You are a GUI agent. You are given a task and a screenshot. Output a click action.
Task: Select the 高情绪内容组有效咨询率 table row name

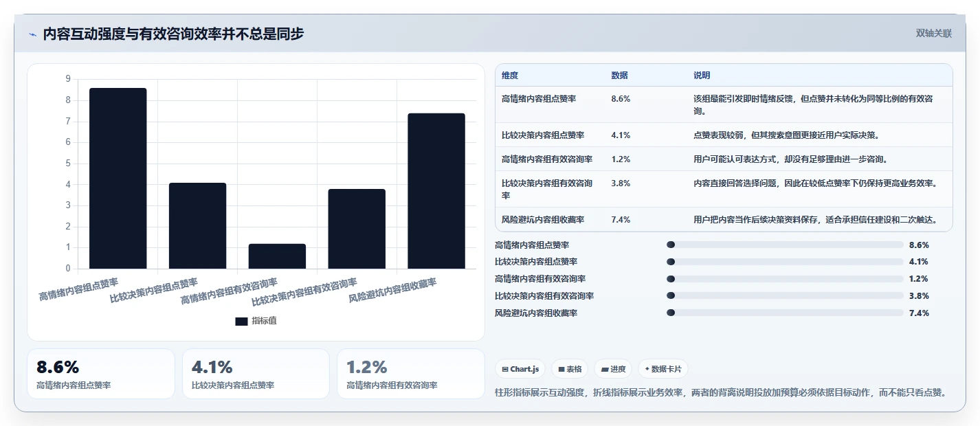[x=547, y=159]
